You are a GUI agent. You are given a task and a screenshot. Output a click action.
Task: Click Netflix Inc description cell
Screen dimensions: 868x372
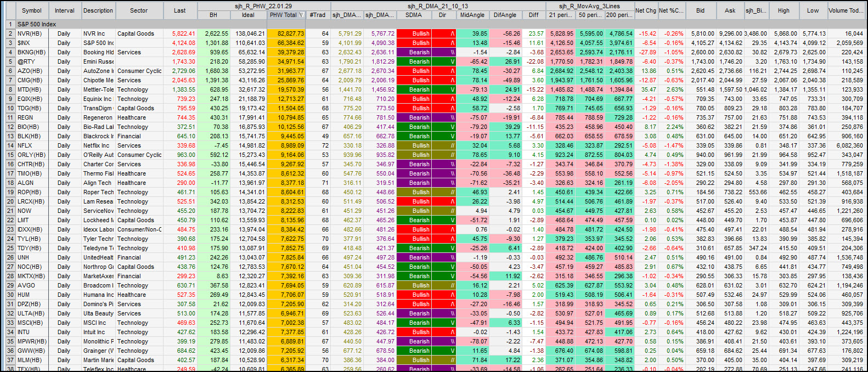[98, 145]
